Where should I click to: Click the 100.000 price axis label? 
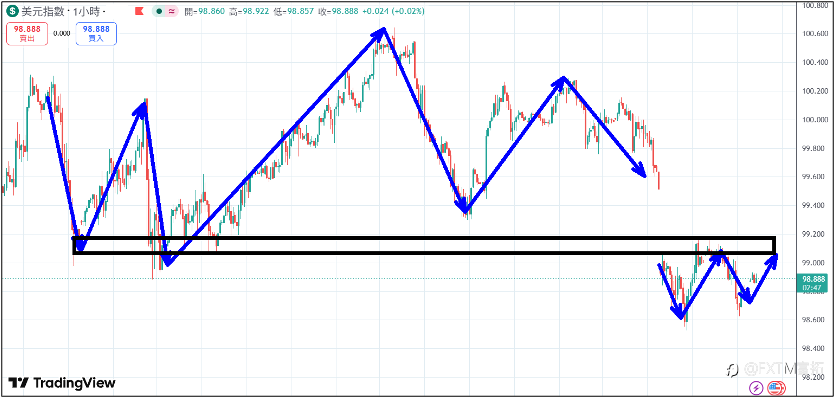coord(815,120)
